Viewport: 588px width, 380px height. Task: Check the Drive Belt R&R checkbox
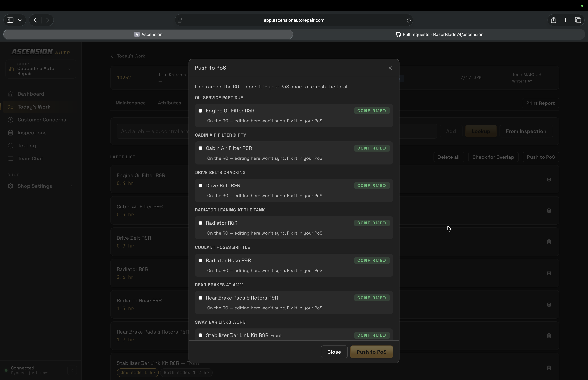(x=200, y=186)
